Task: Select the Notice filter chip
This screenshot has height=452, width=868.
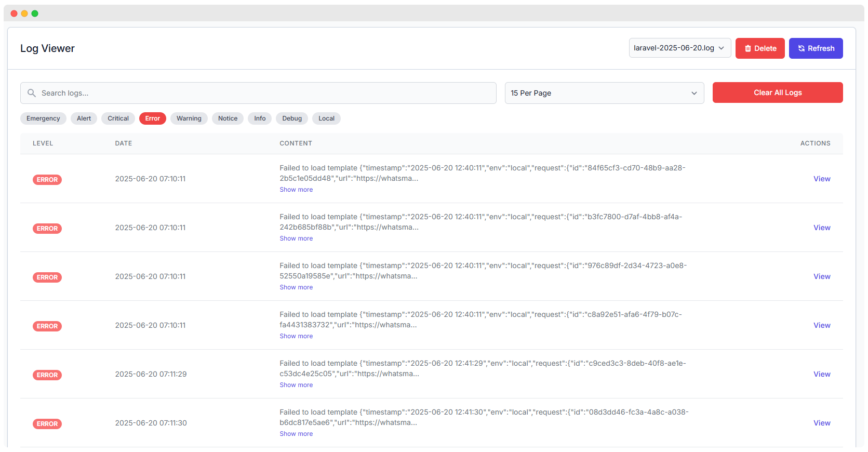Action: (228, 118)
